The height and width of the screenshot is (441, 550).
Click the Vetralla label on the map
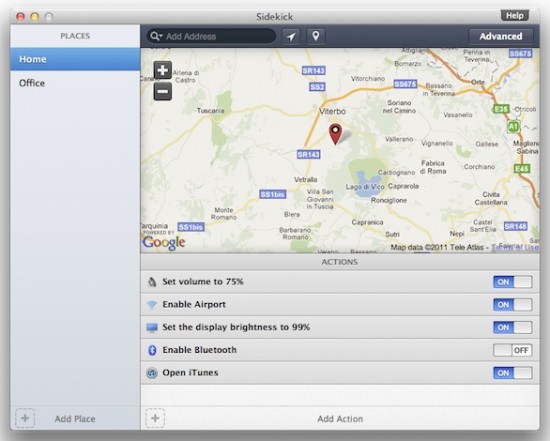pyautogui.click(x=306, y=180)
